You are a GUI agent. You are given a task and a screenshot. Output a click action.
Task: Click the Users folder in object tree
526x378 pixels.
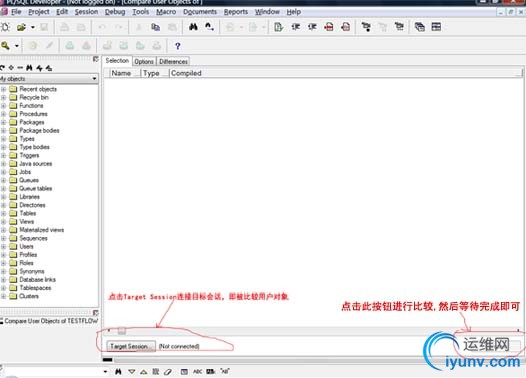click(26, 247)
